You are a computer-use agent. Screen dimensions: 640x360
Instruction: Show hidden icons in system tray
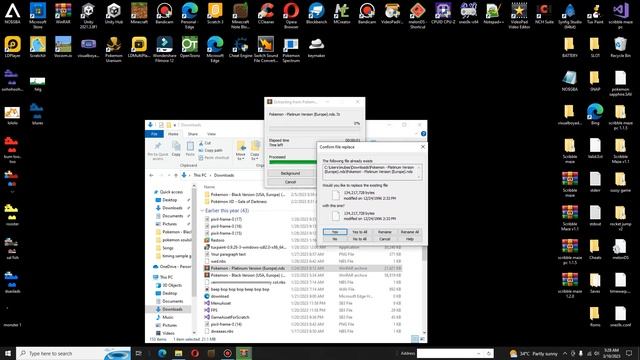pos(565,353)
